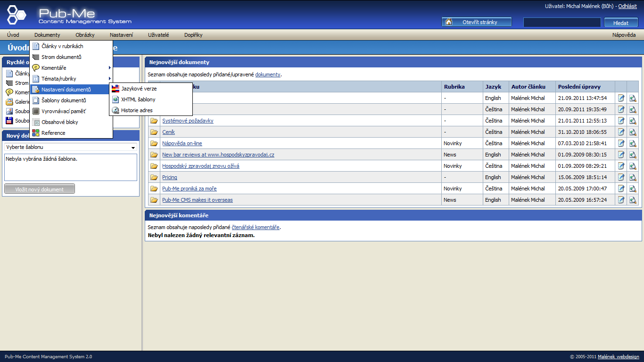Click the Jazyk column header
644x362 pixels.
pyautogui.click(x=496, y=87)
